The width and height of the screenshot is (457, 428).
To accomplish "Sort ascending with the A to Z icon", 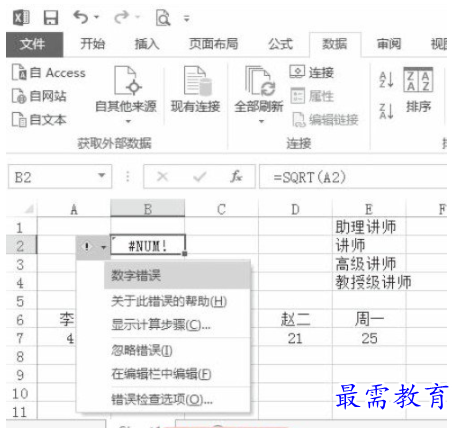I will 386,80.
